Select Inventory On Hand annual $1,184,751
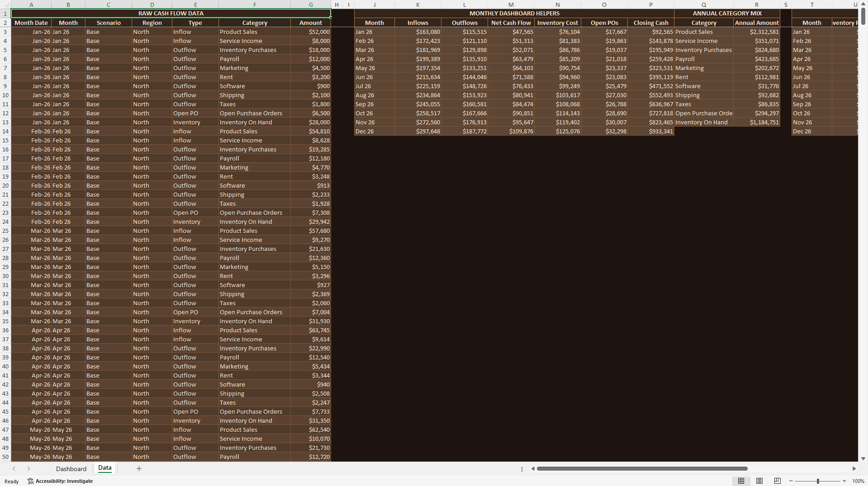The image size is (868, 486). coord(757,122)
